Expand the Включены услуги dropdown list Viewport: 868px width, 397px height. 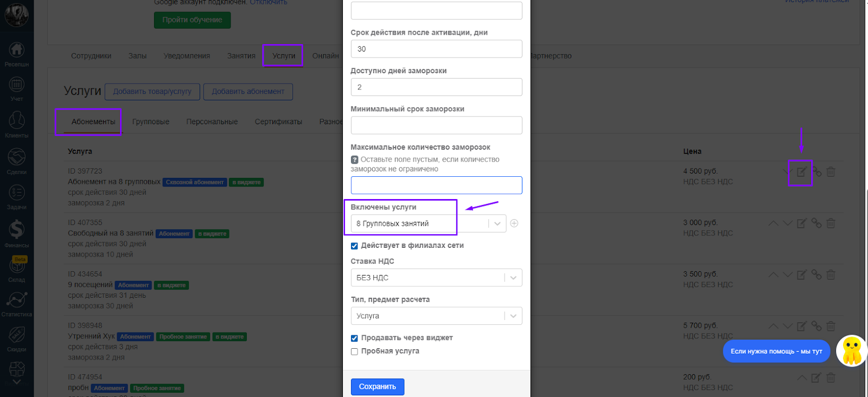[497, 223]
